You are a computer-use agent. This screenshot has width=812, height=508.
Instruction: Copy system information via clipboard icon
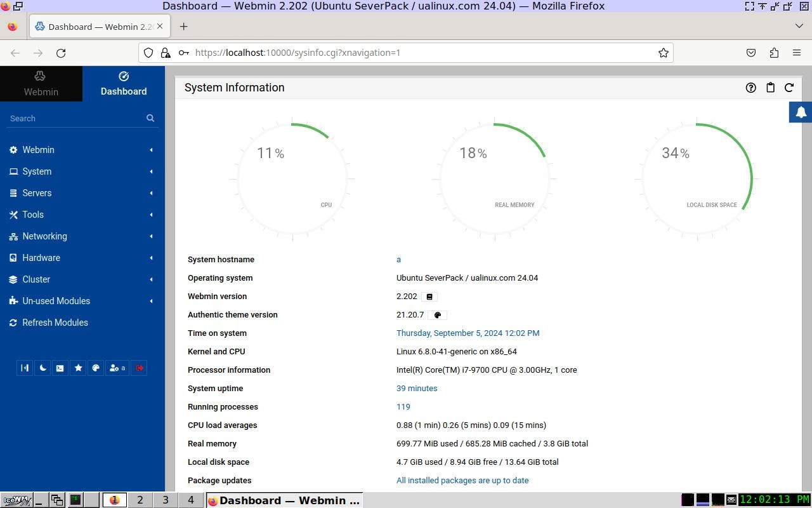[x=770, y=88]
